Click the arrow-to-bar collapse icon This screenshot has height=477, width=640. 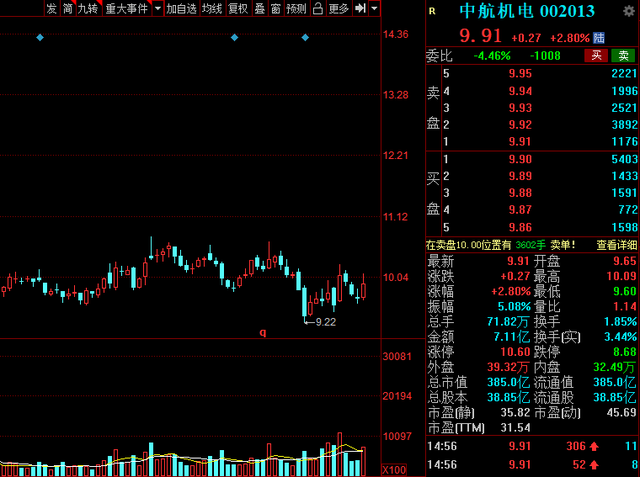pyautogui.click(x=360, y=8)
